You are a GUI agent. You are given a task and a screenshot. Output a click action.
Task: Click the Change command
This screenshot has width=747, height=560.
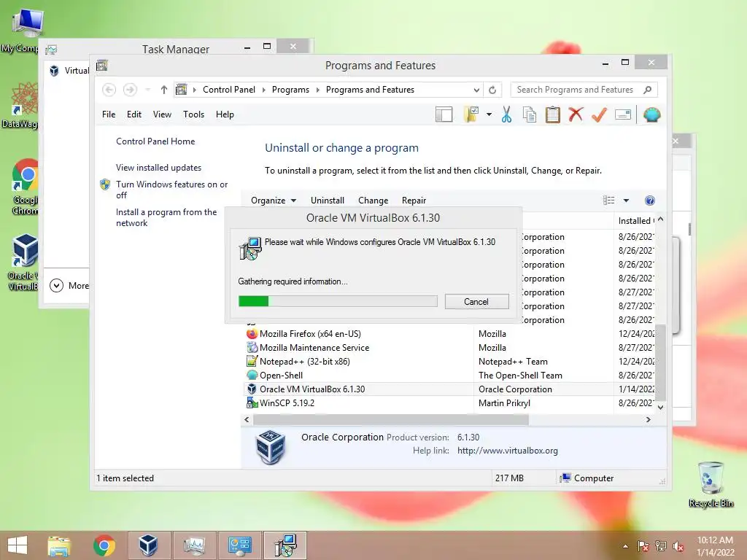(373, 201)
